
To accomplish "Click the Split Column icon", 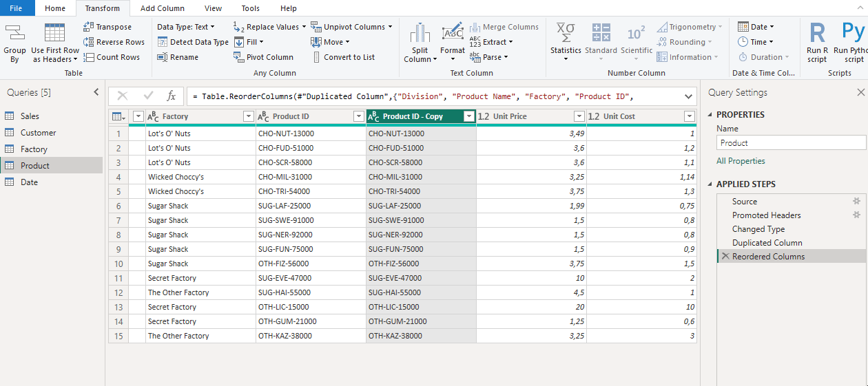I will [x=420, y=33].
